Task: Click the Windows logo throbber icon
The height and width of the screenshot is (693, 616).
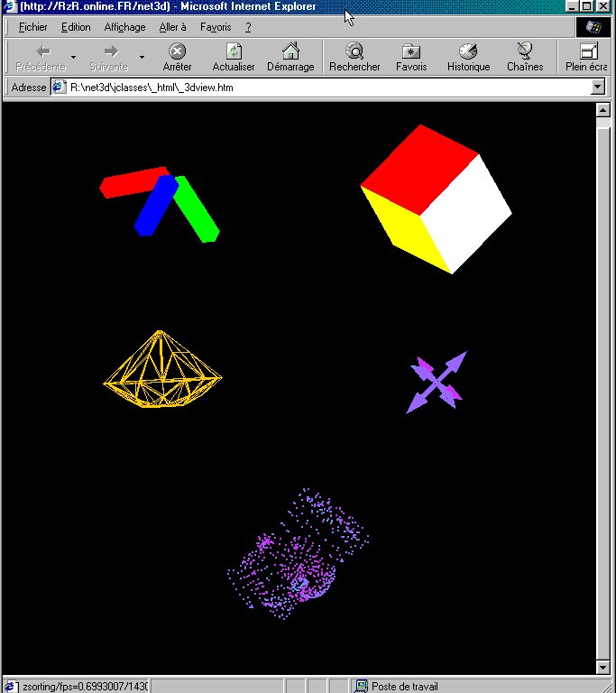Action: tap(593, 27)
